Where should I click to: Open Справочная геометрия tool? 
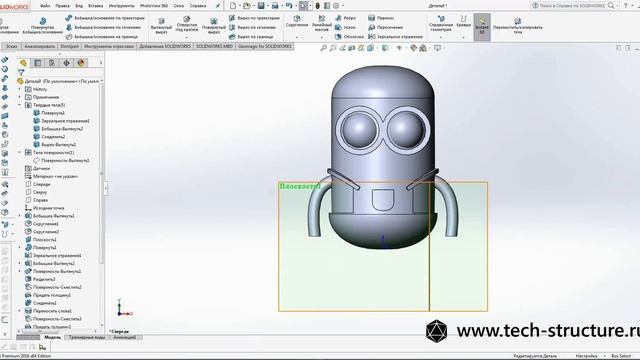click(441, 24)
